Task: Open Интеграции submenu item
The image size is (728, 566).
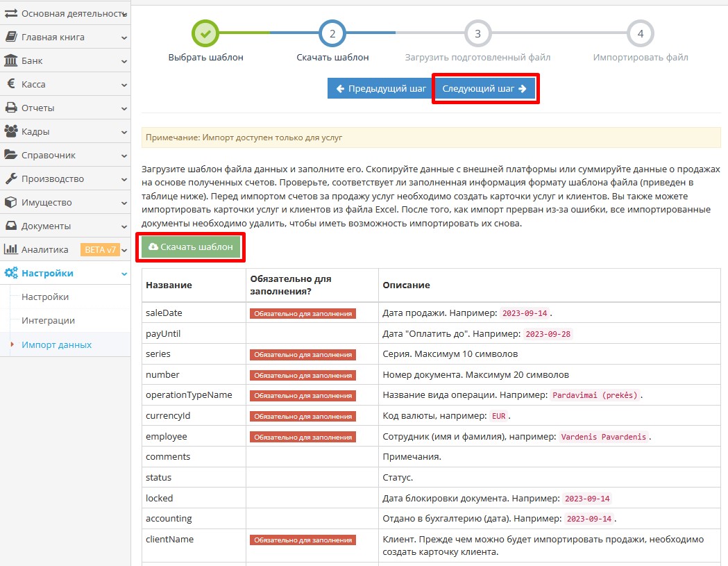Action: point(48,320)
